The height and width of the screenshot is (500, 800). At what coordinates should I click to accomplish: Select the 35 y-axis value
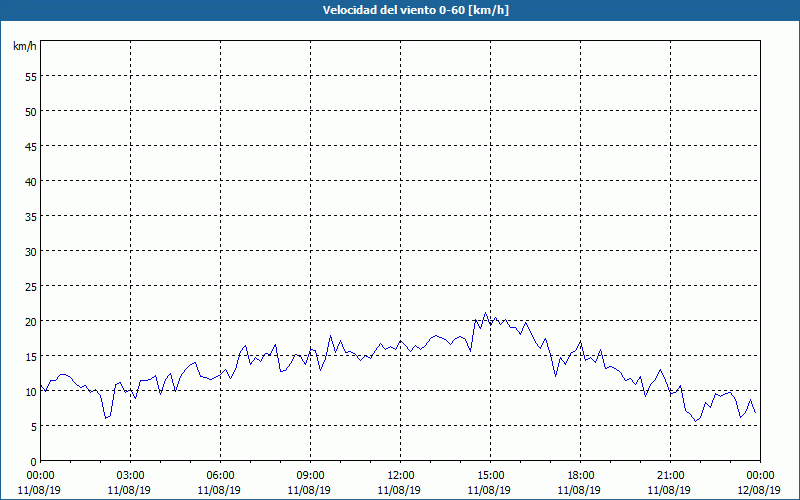click(x=31, y=216)
